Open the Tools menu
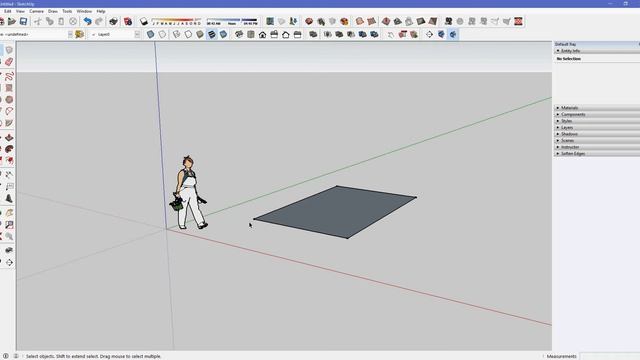640x360 pixels. point(67,11)
